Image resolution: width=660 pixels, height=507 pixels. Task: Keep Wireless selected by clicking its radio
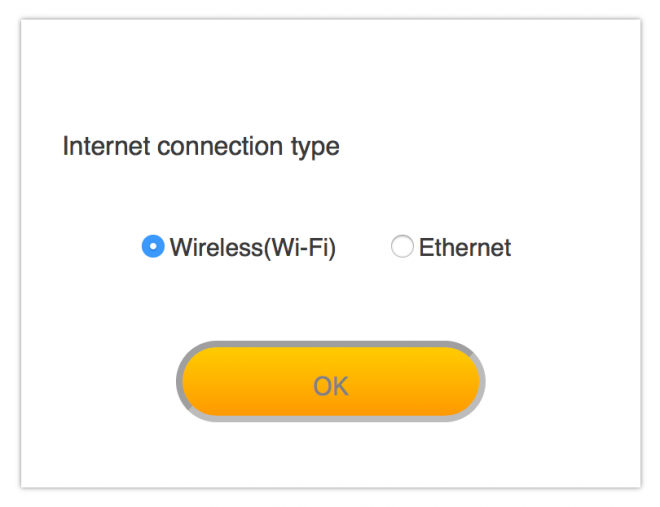pos(153,247)
